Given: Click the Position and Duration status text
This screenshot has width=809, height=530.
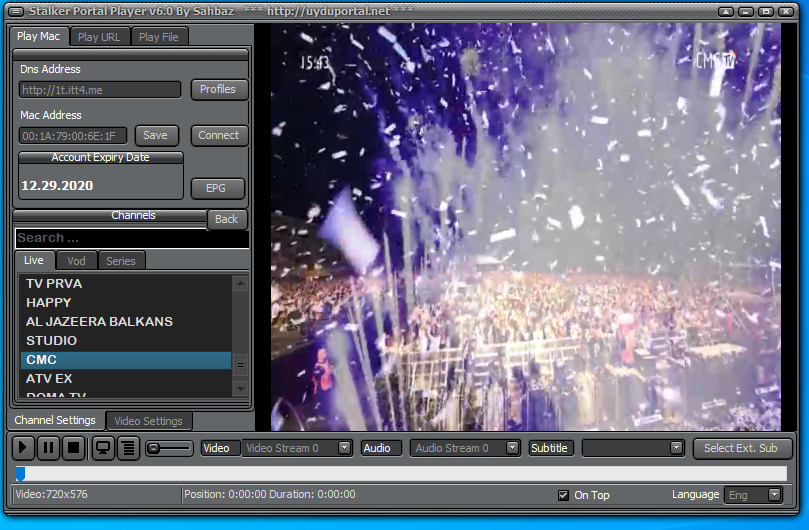Looking at the screenshot, I should click(270, 494).
